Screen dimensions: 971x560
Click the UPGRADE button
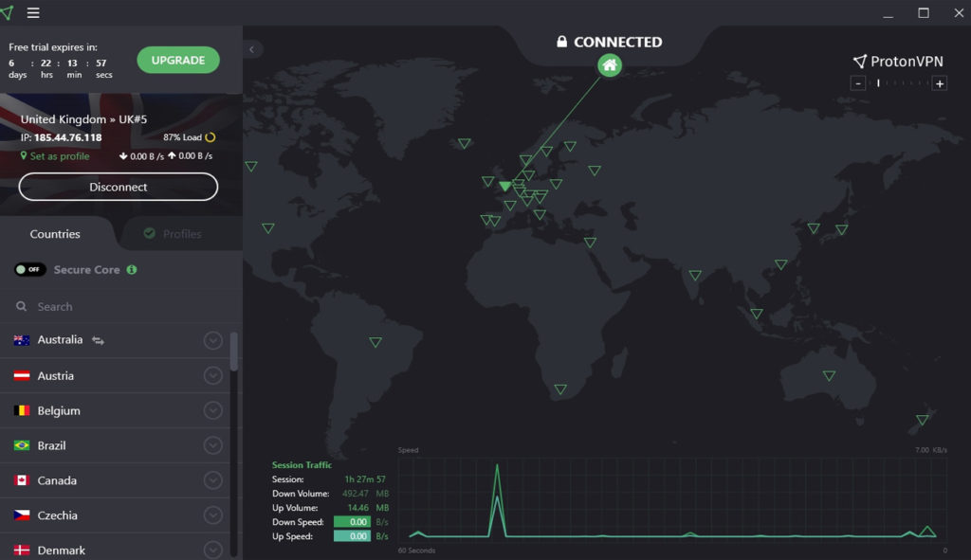click(178, 60)
